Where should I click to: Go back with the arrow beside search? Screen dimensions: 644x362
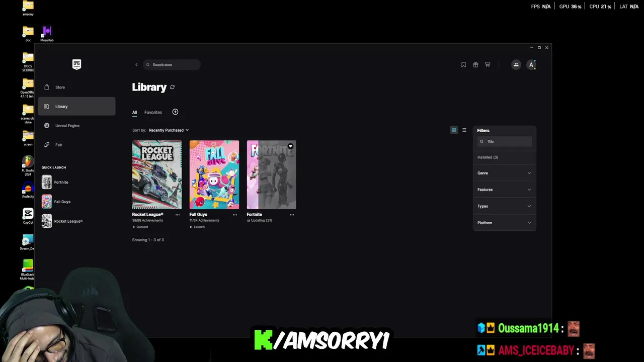click(136, 65)
